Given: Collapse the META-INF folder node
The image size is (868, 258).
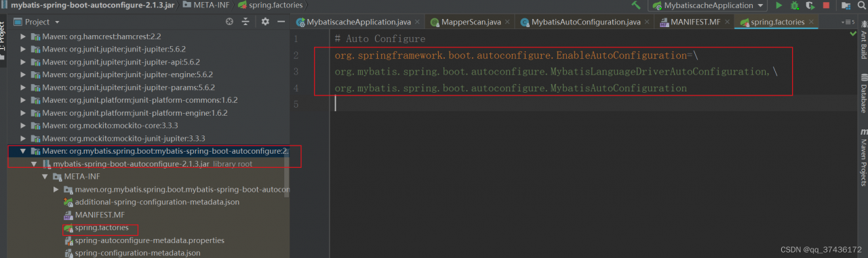Looking at the screenshot, I should point(45,177).
